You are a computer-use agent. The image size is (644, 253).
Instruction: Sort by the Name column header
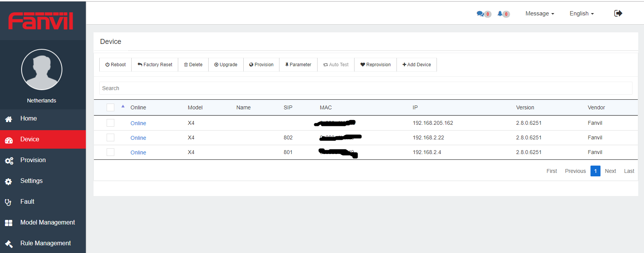(x=243, y=107)
